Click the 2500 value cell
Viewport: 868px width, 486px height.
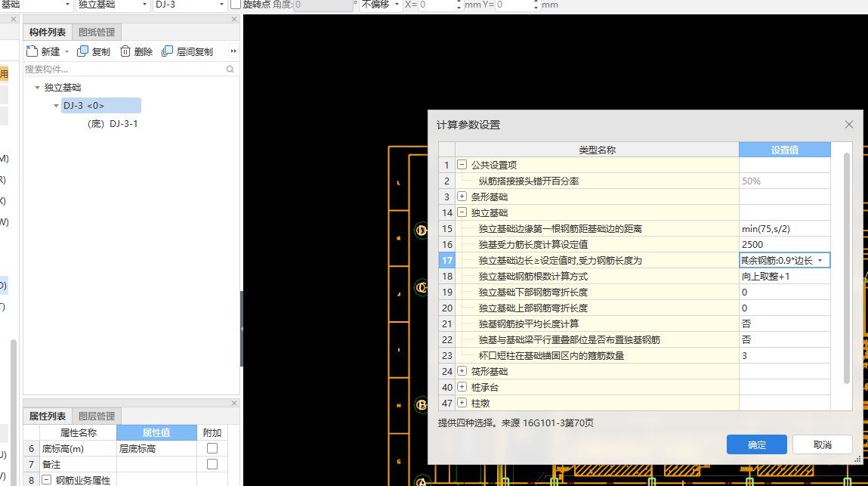(784, 244)
